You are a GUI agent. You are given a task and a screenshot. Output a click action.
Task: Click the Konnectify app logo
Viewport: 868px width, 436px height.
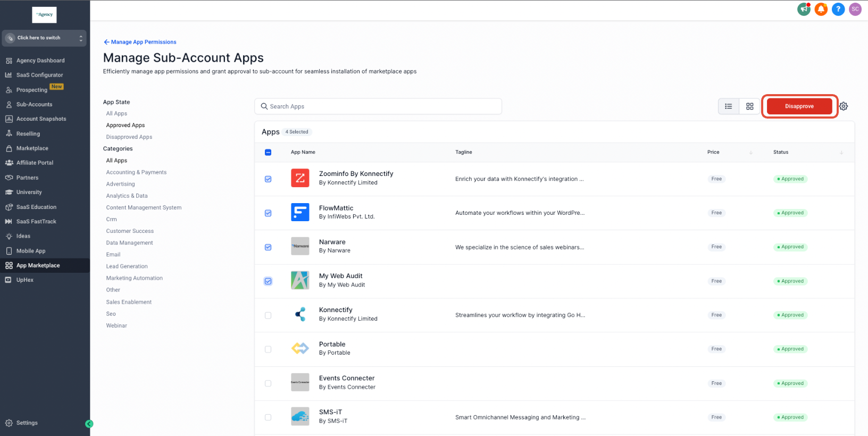pos(300,314)
